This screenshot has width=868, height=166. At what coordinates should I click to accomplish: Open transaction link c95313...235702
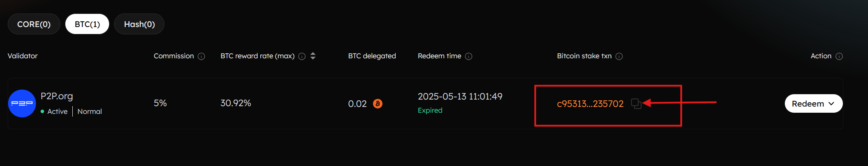pos(590,103)
